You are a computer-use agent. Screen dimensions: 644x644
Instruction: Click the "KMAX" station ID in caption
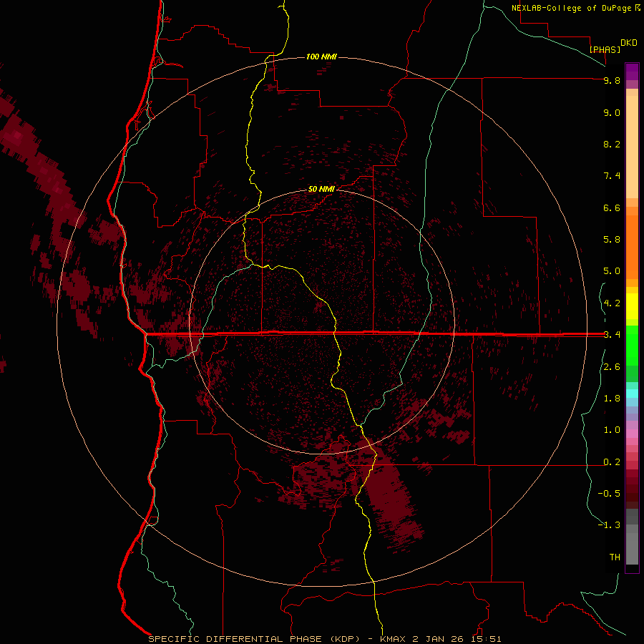tap(393, 639)
